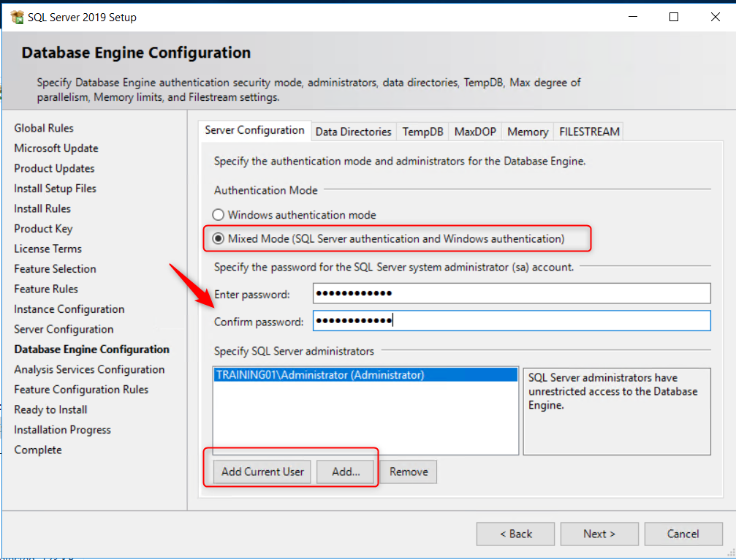Go back with the Back button
The image size is (736, 560).
[515, 534]
